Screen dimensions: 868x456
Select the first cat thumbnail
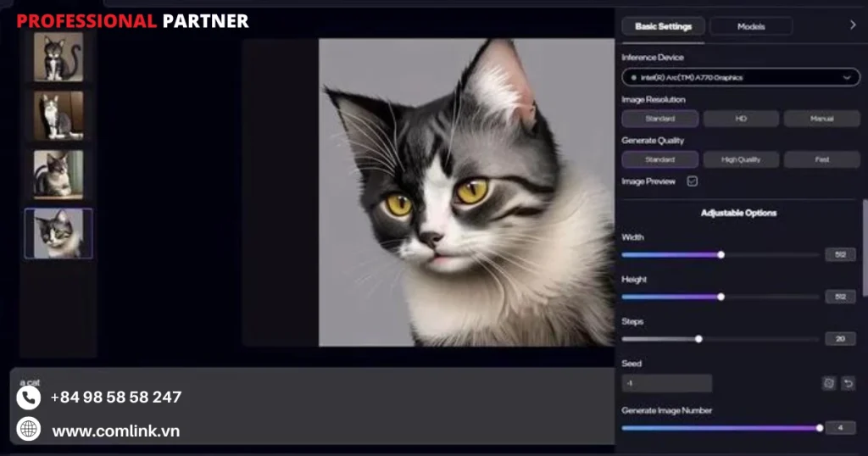pyautogui.click(x=58, y=57)
